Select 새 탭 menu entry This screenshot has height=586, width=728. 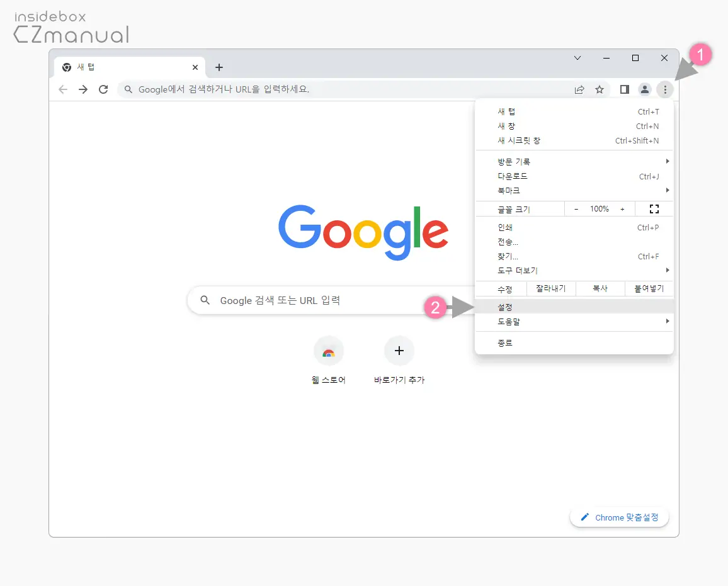pyautogui.click(x=574, y=111)
